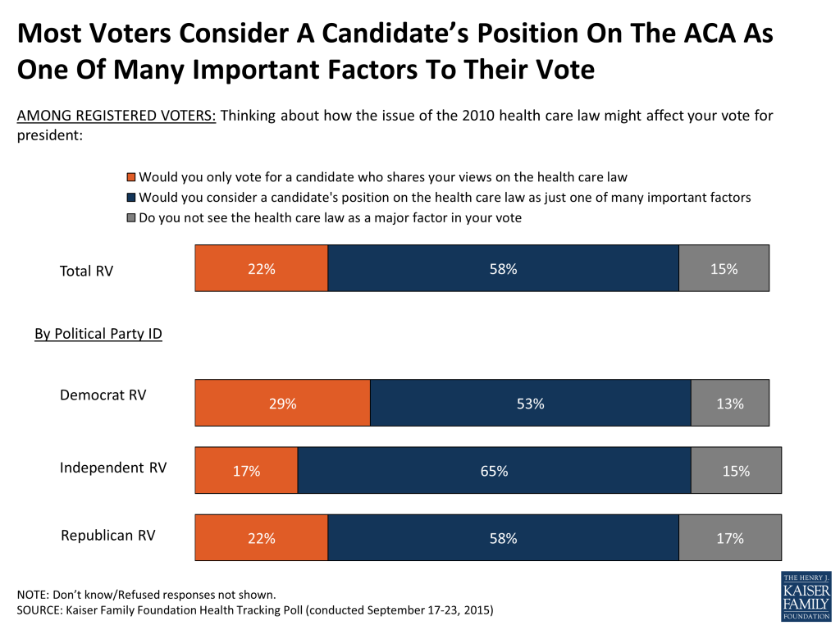Click the Republican RV 17% gray segment
This screenshot has width=840, height=630.
(730, 538)
